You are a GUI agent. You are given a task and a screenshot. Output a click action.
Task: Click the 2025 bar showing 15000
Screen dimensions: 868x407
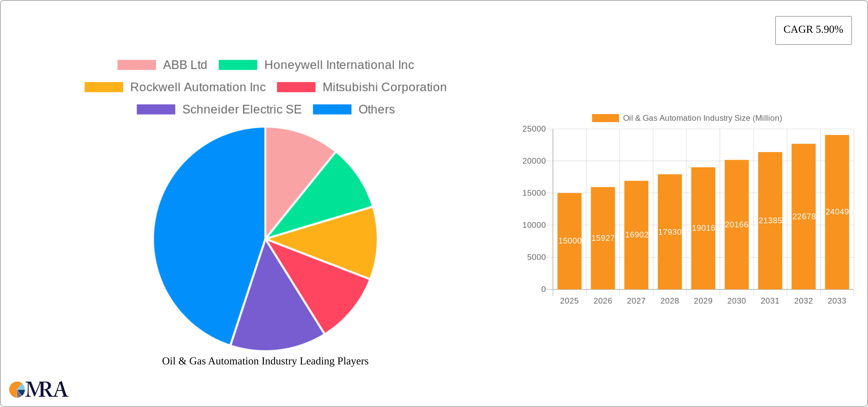pos(570,241)
